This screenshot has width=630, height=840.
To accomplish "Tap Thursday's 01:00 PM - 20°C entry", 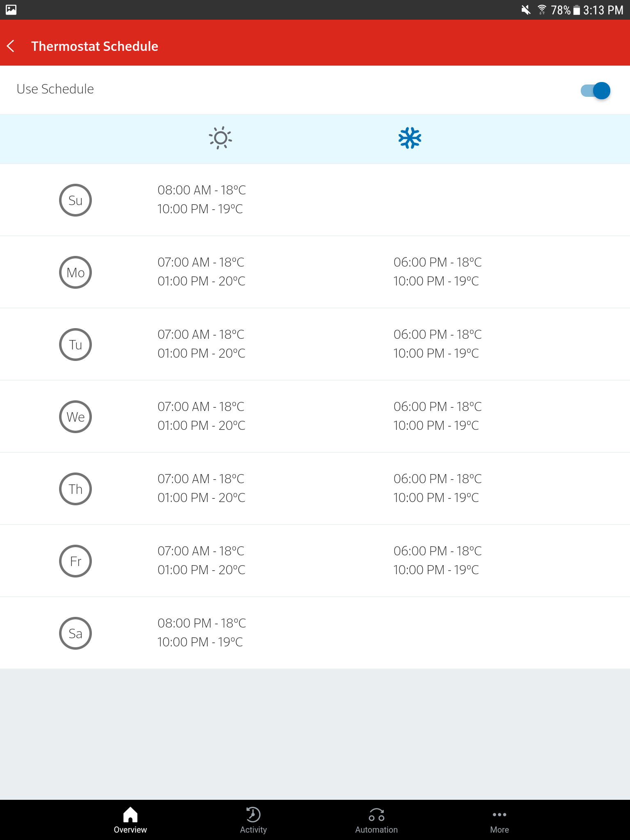I will [x=201, y=498].
